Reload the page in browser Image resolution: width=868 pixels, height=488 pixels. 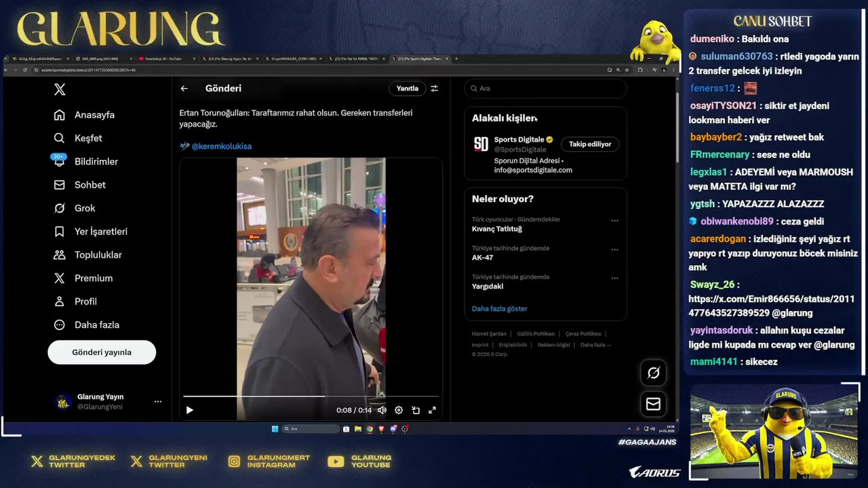point(25,70)
